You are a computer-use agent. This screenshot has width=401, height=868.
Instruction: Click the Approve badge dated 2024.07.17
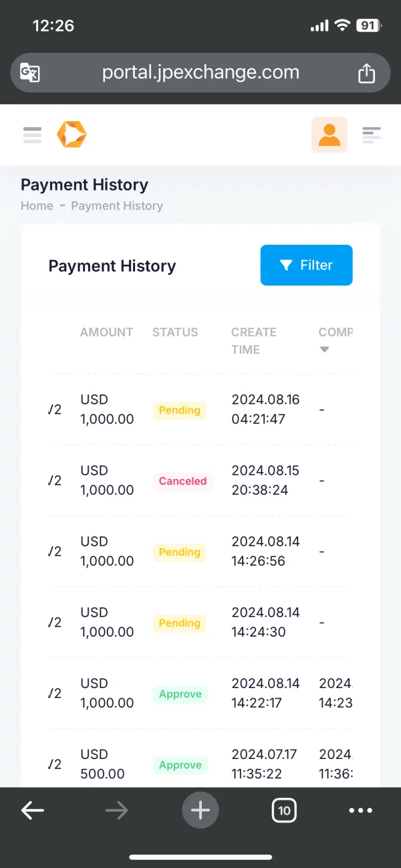pos(180,765)
